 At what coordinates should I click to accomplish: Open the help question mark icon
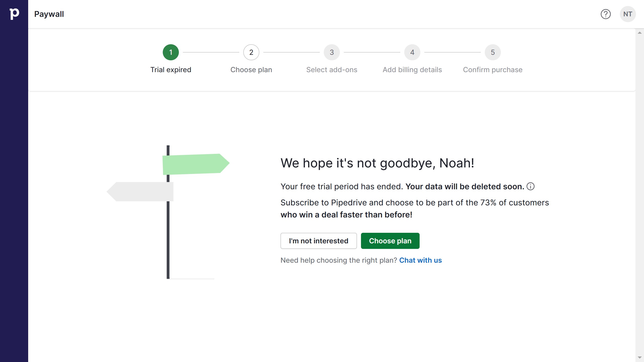tap(606, 14)
